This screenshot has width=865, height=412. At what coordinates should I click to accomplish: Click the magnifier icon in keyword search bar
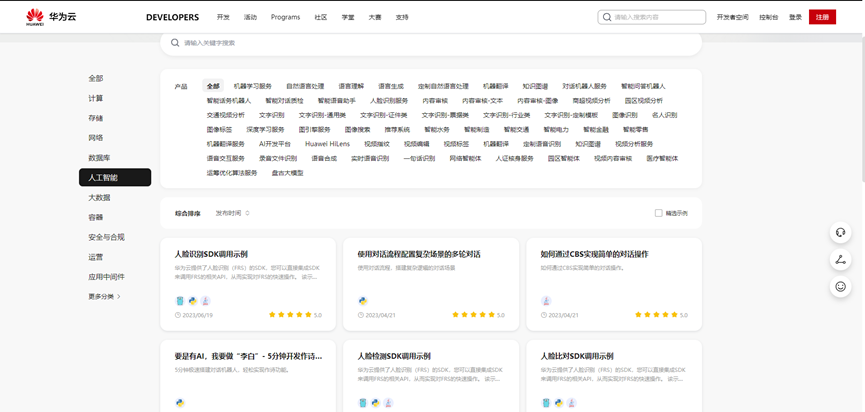175,42
